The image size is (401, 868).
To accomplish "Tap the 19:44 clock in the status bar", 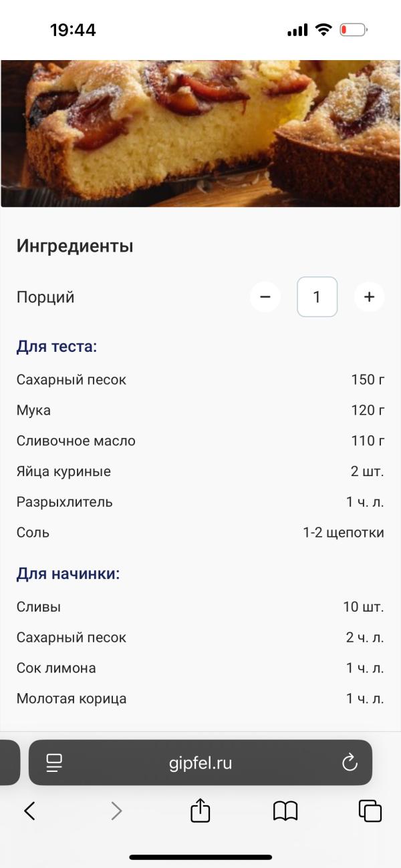I will coord(73,30).
